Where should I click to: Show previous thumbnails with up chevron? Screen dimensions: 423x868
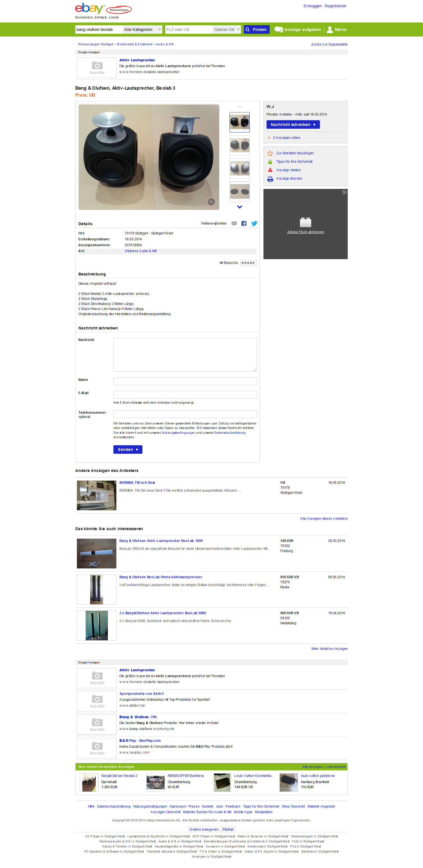[240, 107]
